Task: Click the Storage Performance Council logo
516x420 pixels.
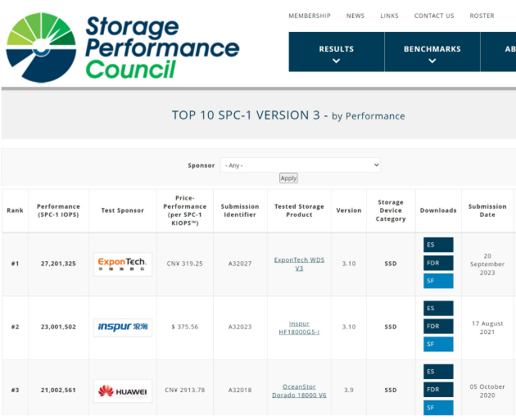Action: click(123, 47)
